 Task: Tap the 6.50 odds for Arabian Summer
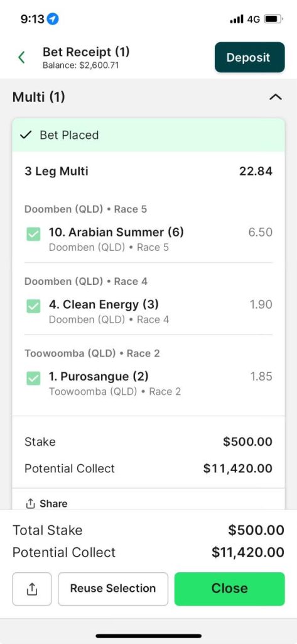point(260,232)
